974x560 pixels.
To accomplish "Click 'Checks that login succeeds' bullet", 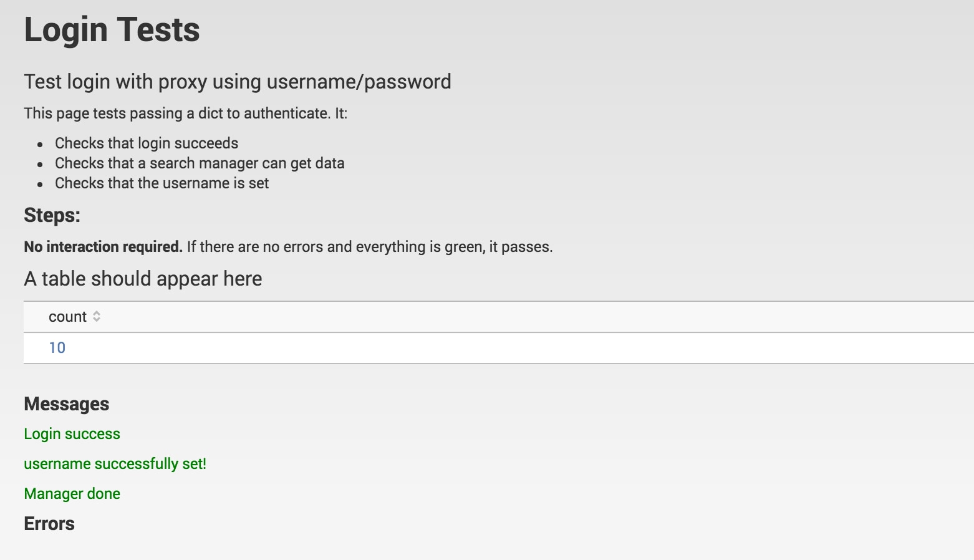I will coord(147,143).
